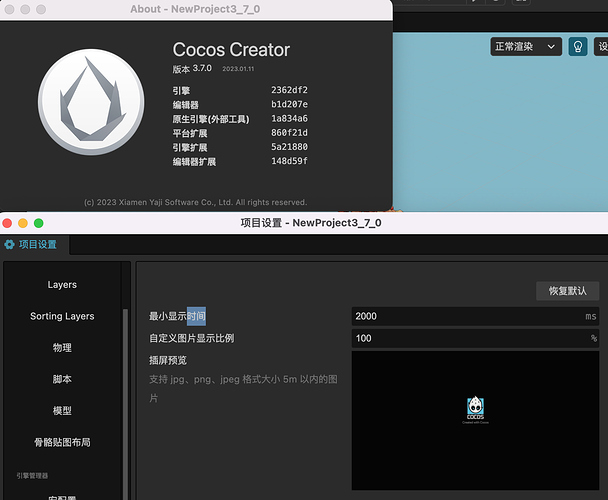608x500 pixels.
Task: Open the 模型 settings section
Action: pyautogui.click(x=62, y=411)
